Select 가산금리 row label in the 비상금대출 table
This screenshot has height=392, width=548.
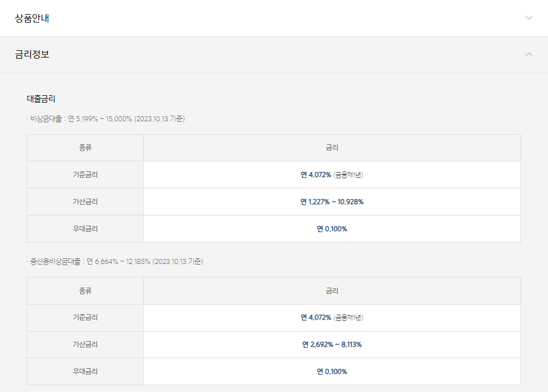click(85, 202)
